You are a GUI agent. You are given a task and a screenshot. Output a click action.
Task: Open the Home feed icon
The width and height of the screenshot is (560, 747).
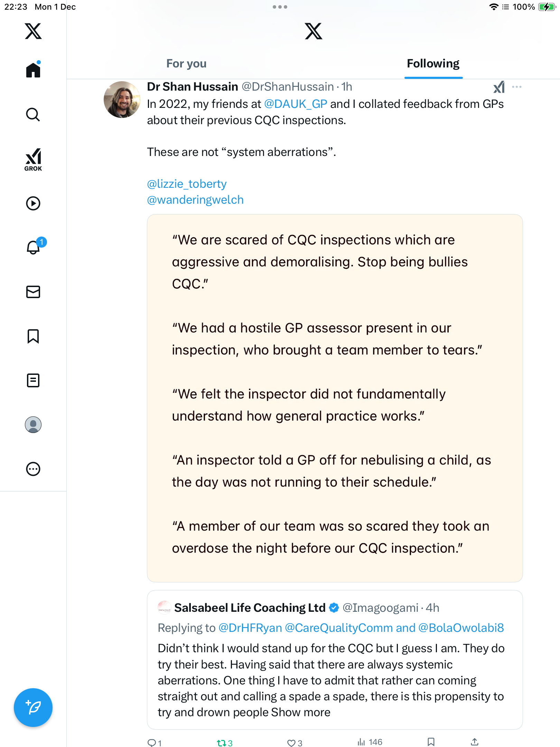[33, 70]
